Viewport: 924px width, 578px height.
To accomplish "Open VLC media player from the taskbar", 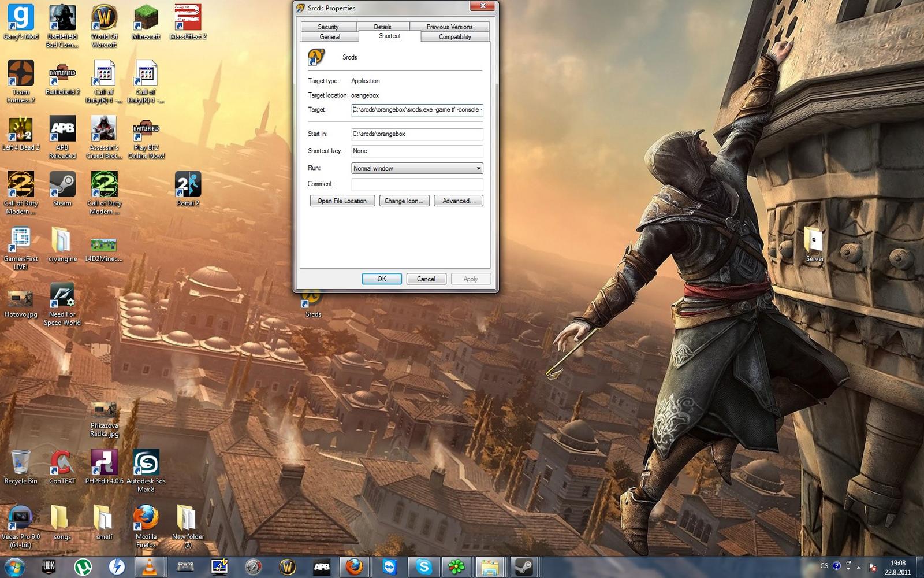I will [150, 567].
